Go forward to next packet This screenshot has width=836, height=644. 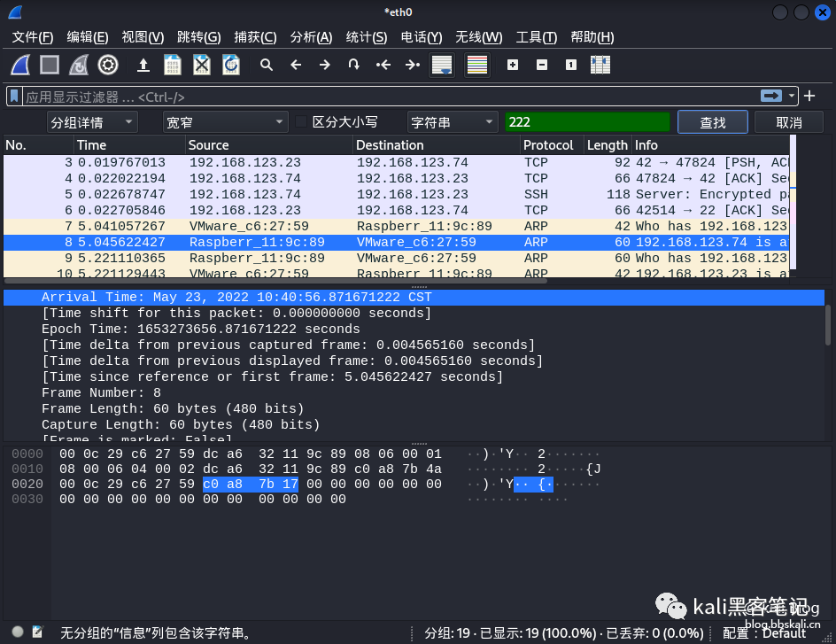(325, 65)
